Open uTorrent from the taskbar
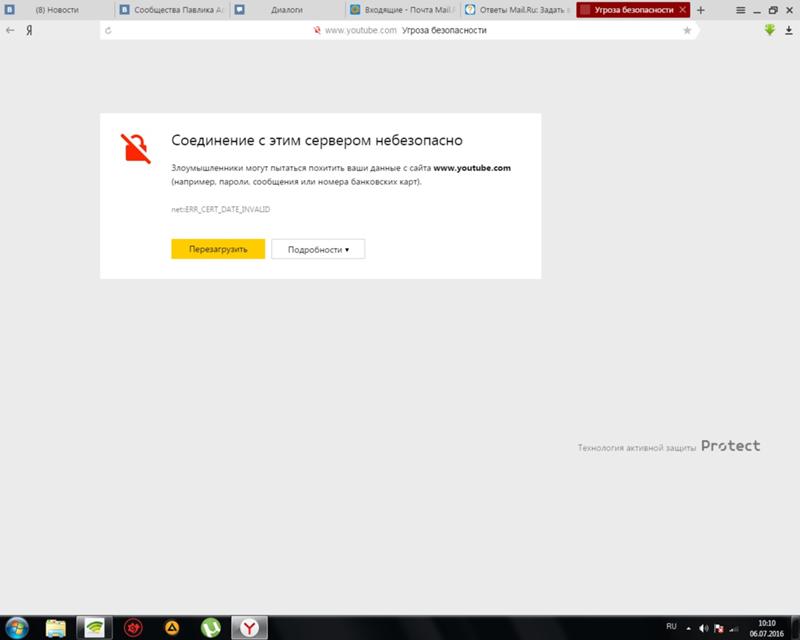Viewport: 800px width, 640px height. [x=211, y=628]
